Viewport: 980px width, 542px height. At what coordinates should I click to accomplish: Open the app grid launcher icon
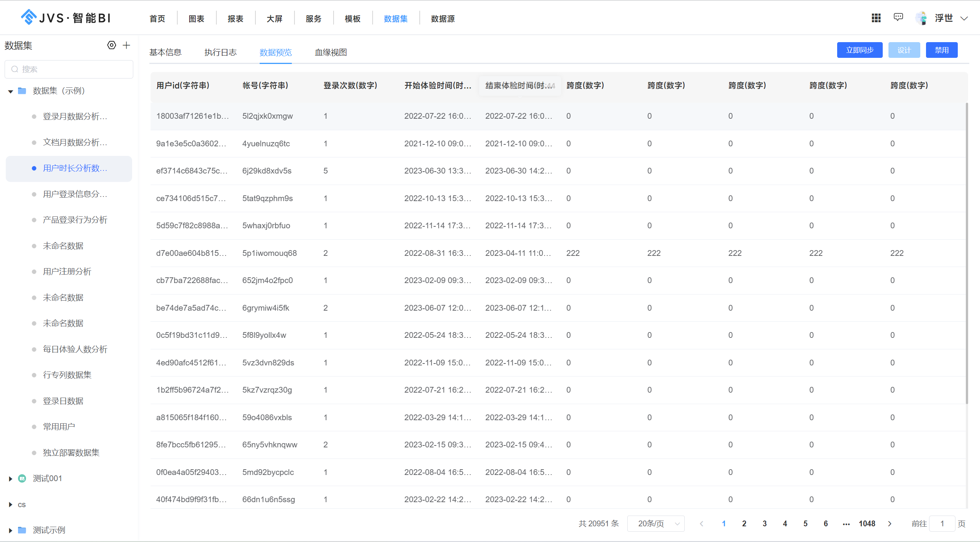[x=876, y=18]
